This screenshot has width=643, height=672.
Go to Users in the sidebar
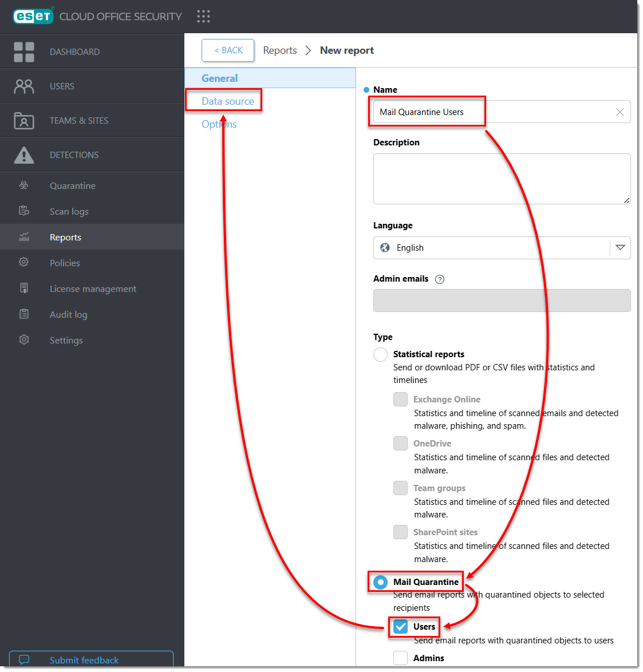click(x=93, y=86)
